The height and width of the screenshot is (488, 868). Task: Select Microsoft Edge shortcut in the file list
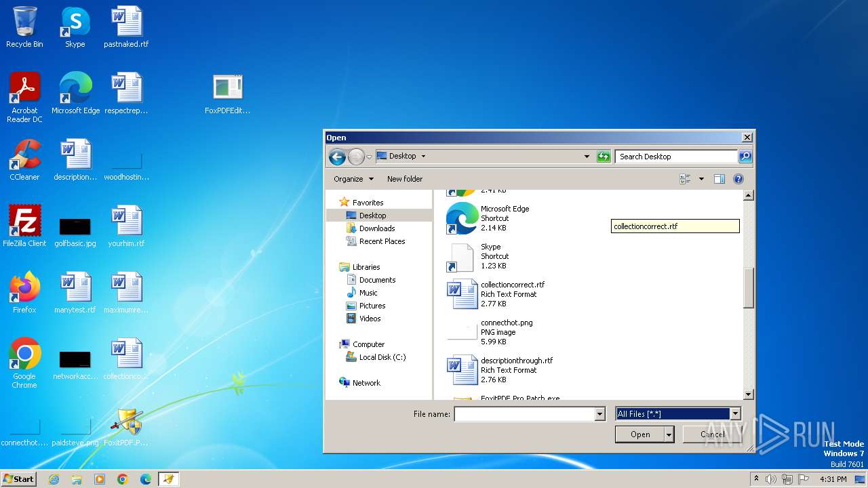tap(488, 218)
